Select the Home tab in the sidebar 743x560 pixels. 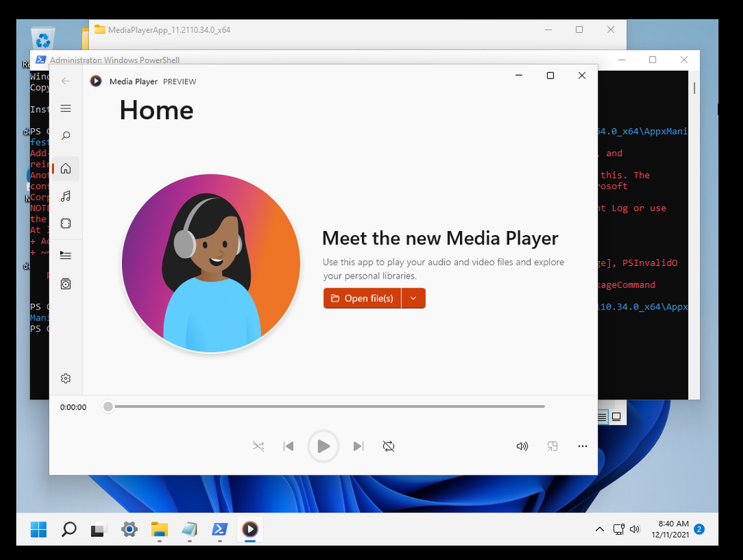(65, 168)
